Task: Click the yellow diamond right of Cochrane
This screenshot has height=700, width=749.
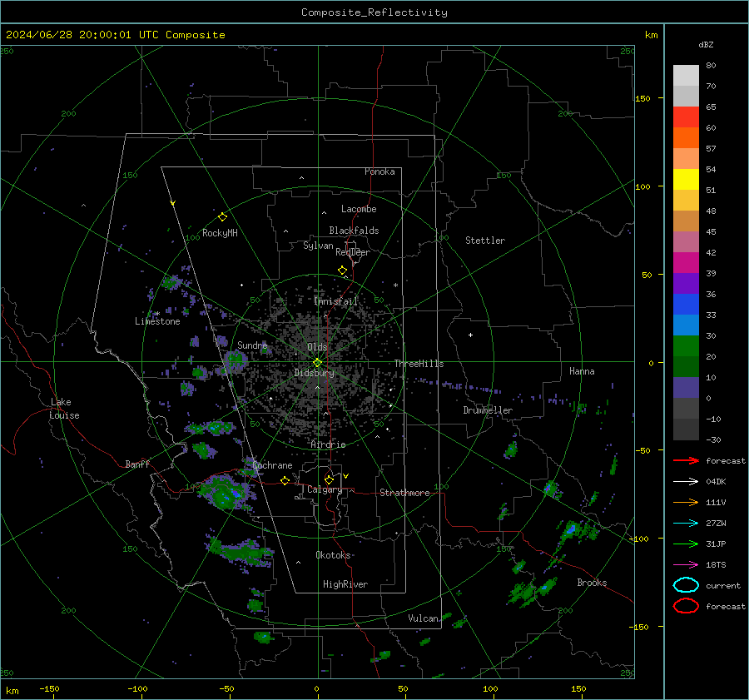Action: pos(285,481)
